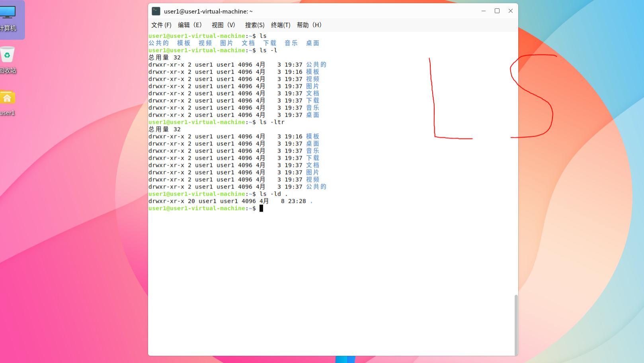Screen dimensions: 644x363
Task: Select the Recycle Bin desktop icon
Action: point(8,60)
